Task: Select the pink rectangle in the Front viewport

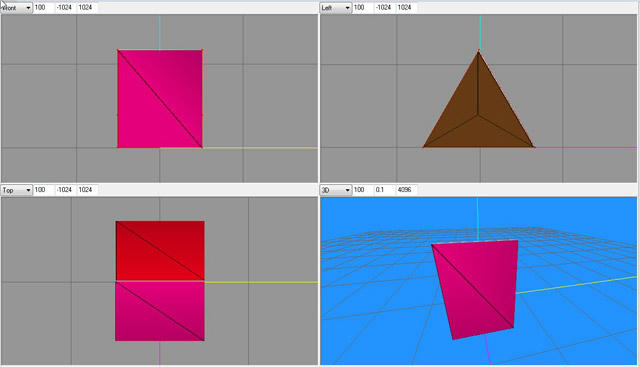Action: coord(160,99)
